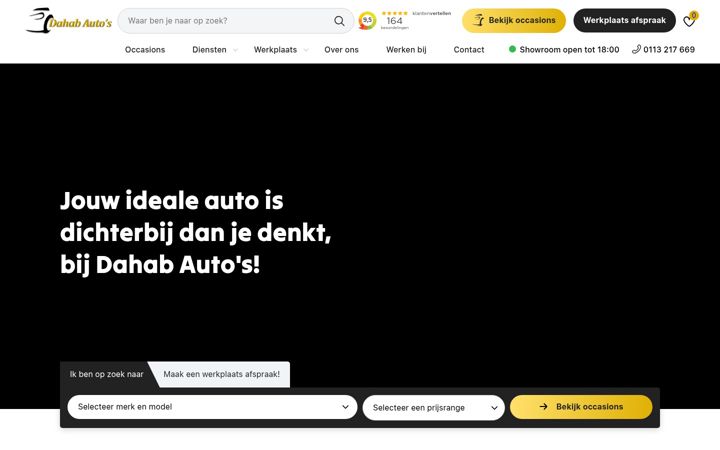Click the search magnifier icon

[339, 21]
